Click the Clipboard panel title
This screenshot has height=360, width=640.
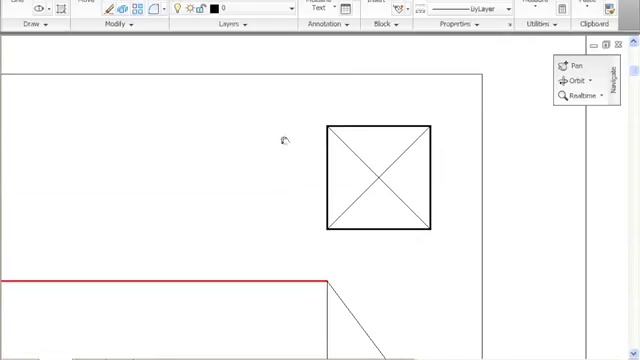pos(594,24)
